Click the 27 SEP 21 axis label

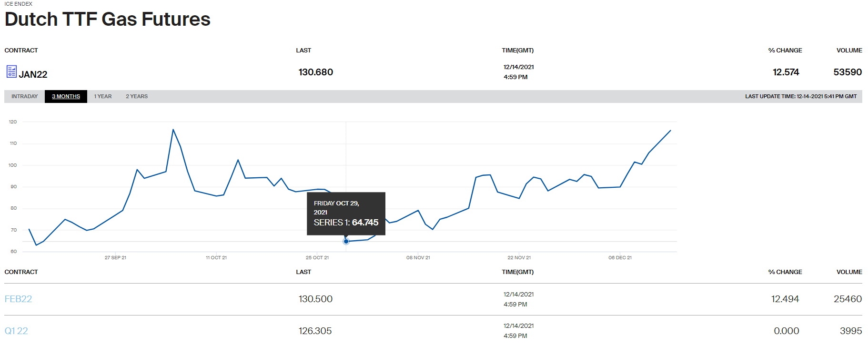[x=115, y=258]
